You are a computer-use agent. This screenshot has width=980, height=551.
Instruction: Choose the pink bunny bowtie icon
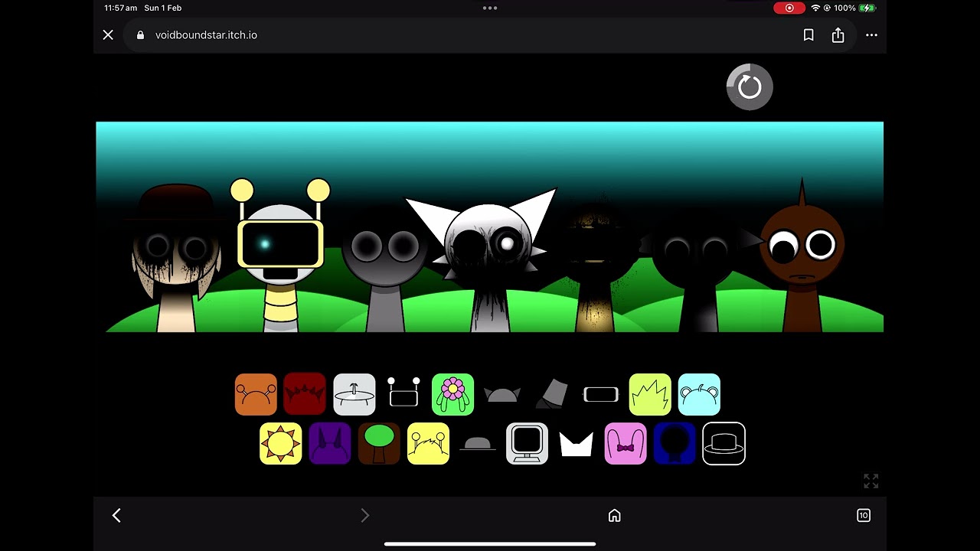tap(626, 444)
